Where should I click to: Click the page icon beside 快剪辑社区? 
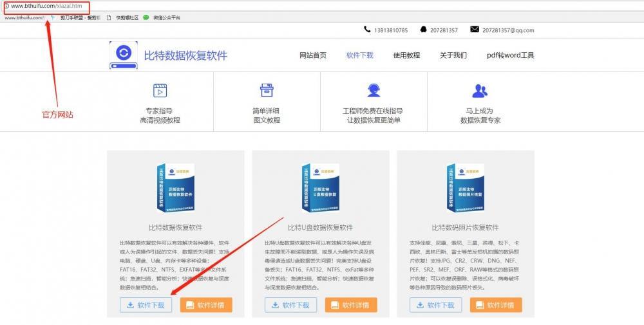click(109, 17)
